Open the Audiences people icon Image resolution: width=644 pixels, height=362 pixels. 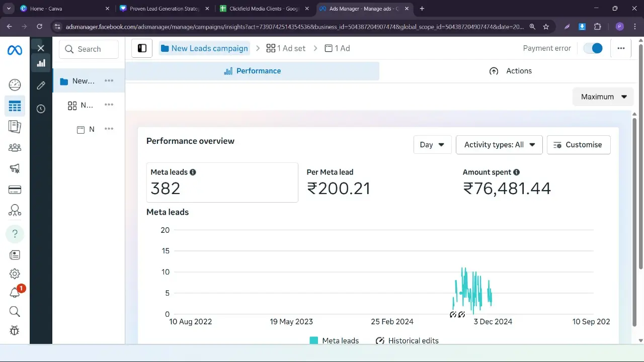[x=15, y=147]
